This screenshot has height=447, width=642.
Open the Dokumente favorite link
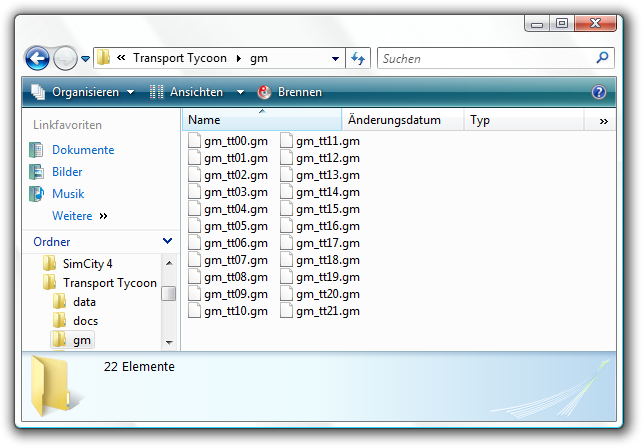click(x=83, y=150)
